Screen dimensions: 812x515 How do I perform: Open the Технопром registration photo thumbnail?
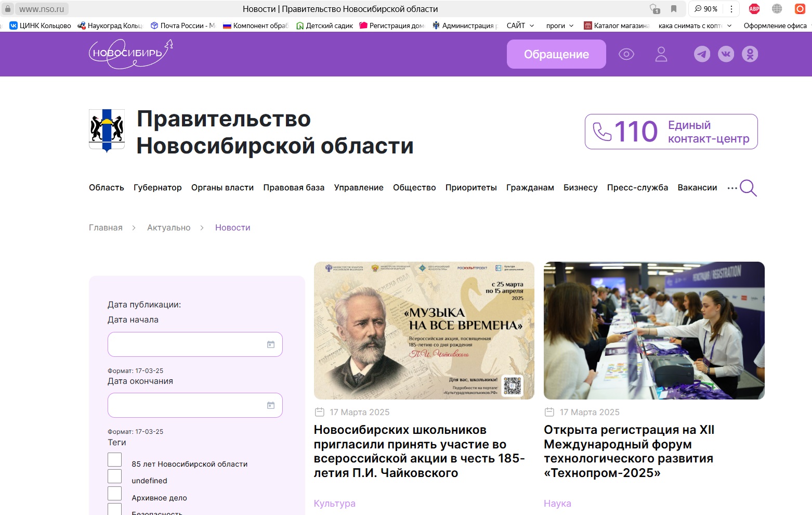(x=654, y=330)
